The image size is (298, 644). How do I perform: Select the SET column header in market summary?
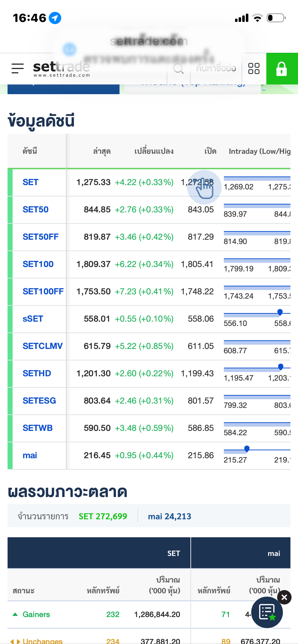pyautogui.click(x=173, y=553)
